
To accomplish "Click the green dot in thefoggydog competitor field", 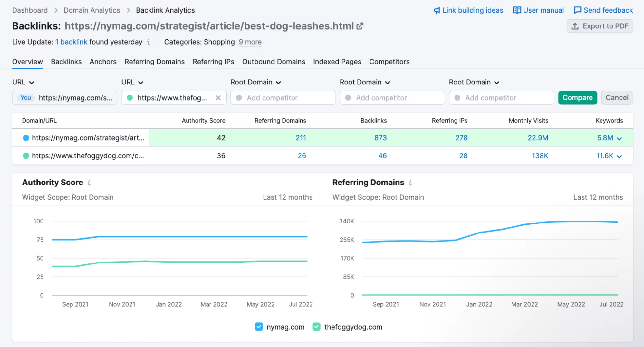I will pos(130,98).
